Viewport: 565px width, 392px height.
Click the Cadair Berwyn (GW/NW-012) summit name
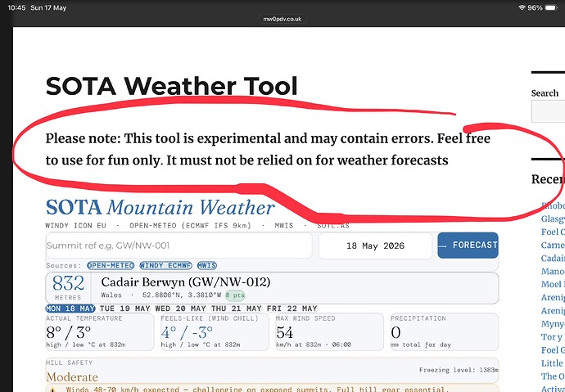[186, 282]
